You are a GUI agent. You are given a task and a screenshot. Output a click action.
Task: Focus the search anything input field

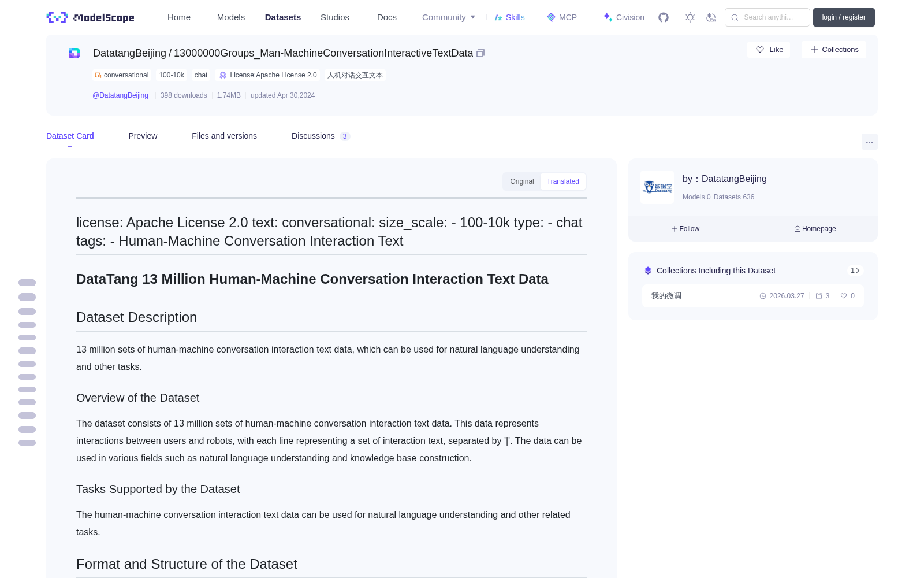pos(767,17)
